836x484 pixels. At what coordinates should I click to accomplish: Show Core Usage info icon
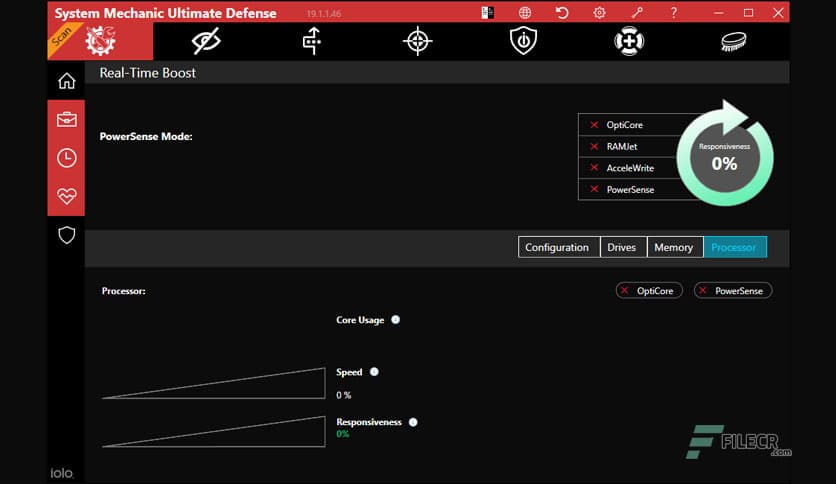pos(396,320)
